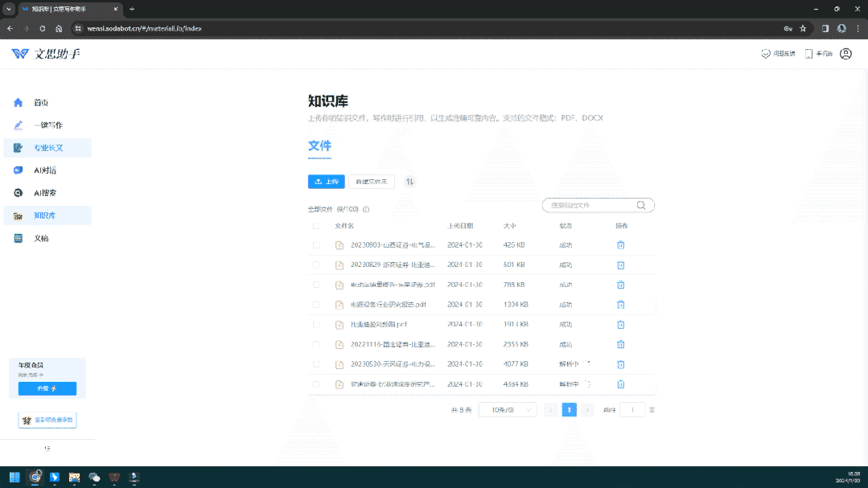Tick the select-all checkbox in table header

(x=316, y=226)
